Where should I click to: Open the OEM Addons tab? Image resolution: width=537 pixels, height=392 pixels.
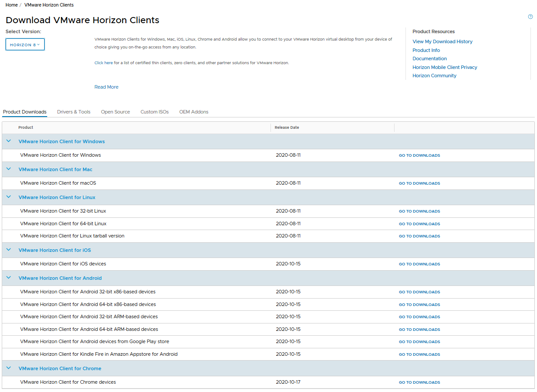(x=194, y=112)
